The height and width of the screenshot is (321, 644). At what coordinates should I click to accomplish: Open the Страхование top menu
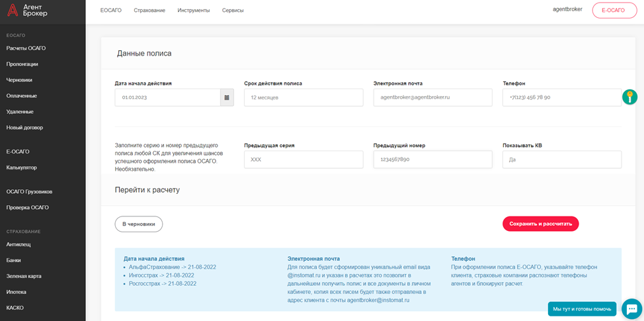(149, 11)
